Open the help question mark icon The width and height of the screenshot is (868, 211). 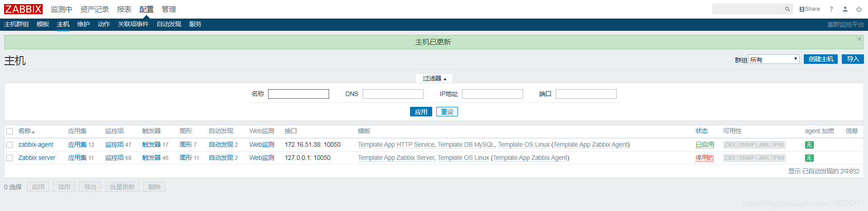pyautogui.click(x=831, y=9)
